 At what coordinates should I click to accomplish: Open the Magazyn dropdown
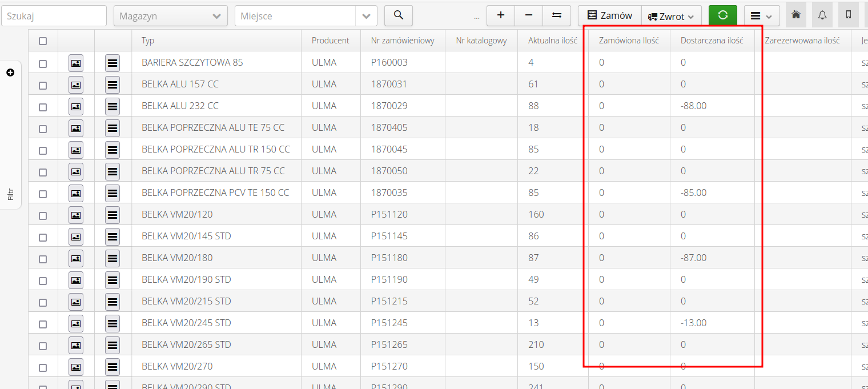(170, 16)
